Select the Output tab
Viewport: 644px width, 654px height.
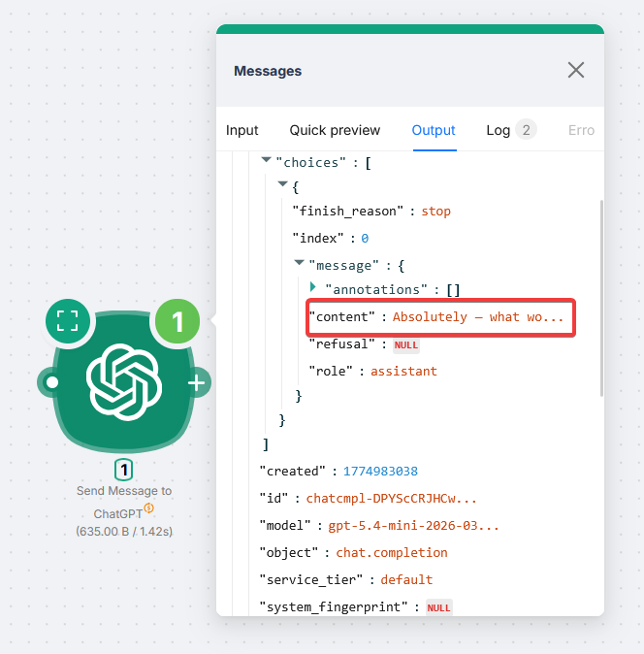pyautogui.click(x=434, y=130)
